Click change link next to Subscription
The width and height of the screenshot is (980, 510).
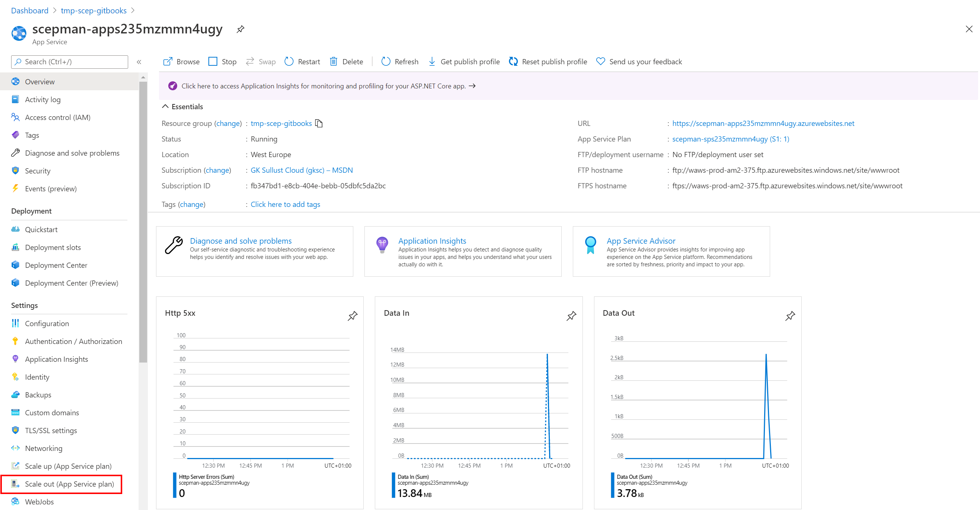(x=217, y=170)
